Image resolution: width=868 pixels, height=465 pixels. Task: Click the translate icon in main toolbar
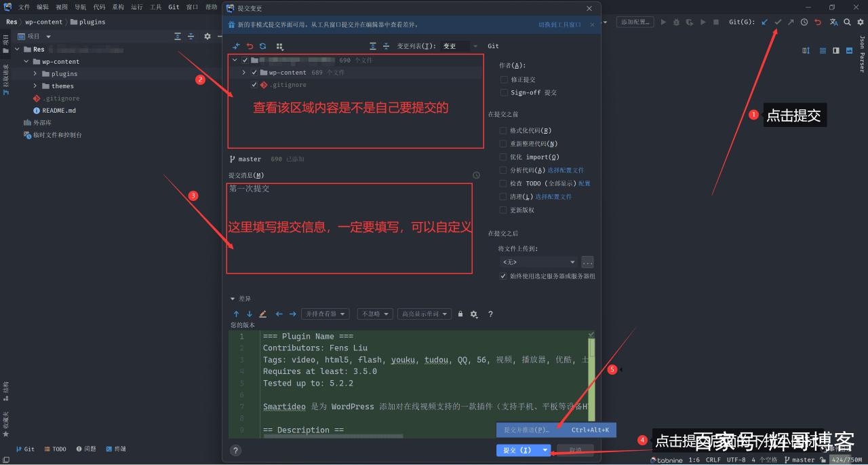pyautogui.click(x=833, y=22)
